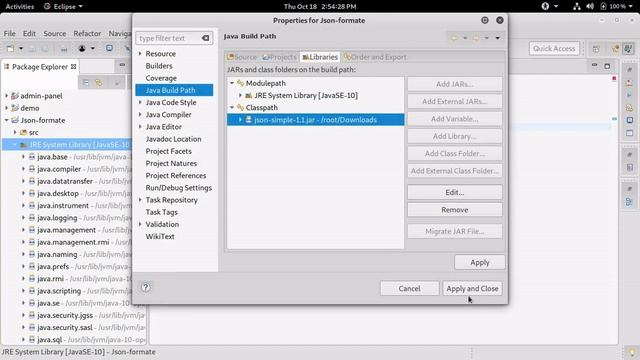The height and width of the screenshot is (360, 640).
Task: Click the tip lightbulb icon in status bar
Action: [631, 352]
